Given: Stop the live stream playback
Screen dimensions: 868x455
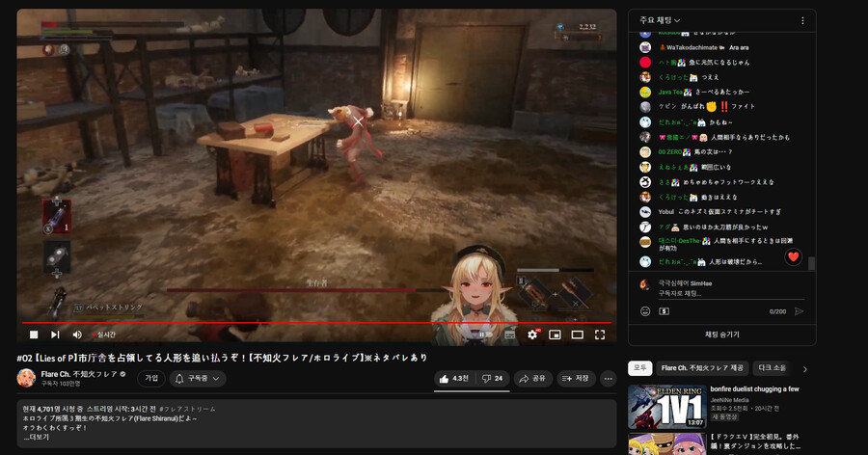Looking at the screenshot, I should (x=34, y=335).
